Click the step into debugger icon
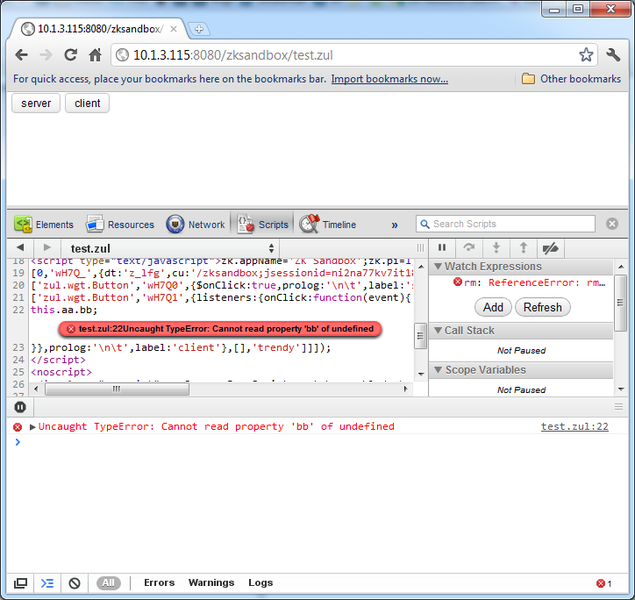The image size is (635, 600). 496,248
